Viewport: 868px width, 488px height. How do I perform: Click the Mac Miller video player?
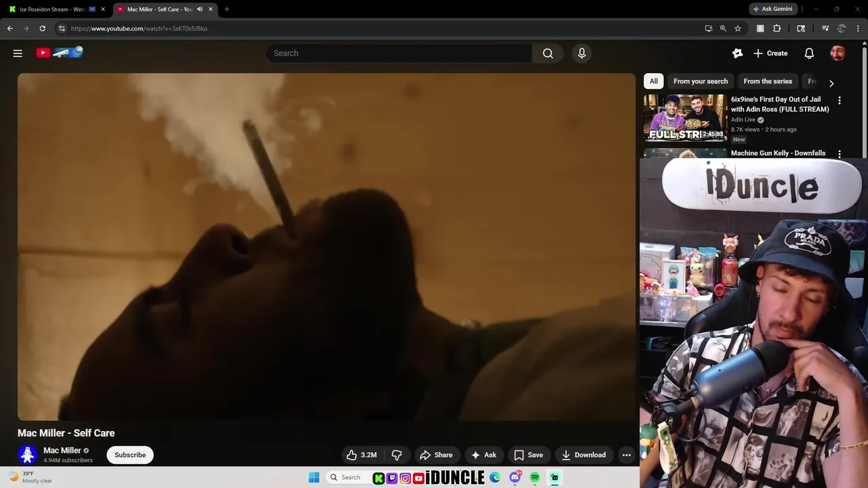(x=326, y=247)
